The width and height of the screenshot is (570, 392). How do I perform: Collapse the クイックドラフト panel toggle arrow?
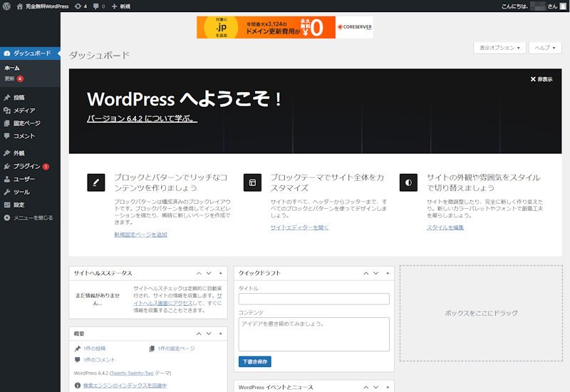pos(386,273)
